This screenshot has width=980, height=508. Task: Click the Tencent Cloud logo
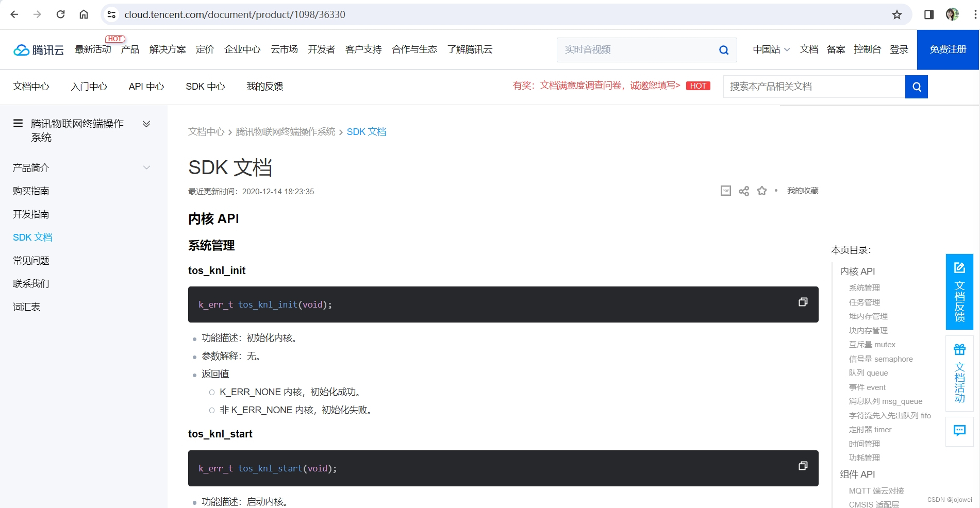coord(38,49)
